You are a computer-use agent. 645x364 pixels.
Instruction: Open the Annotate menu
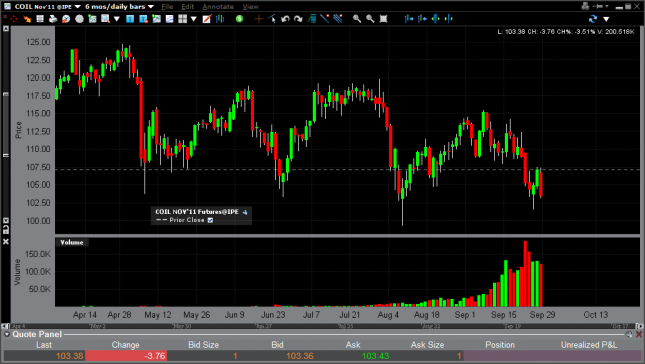click(x=218, y=7)
